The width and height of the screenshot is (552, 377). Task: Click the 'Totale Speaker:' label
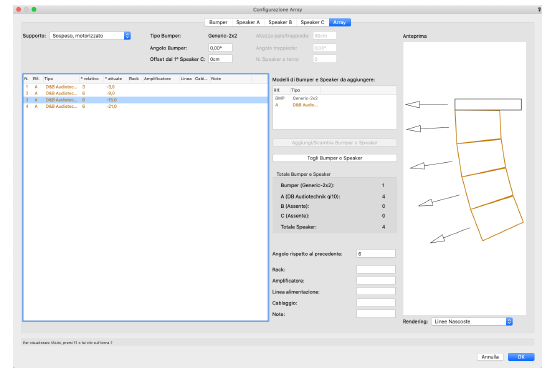pos(298,227)
